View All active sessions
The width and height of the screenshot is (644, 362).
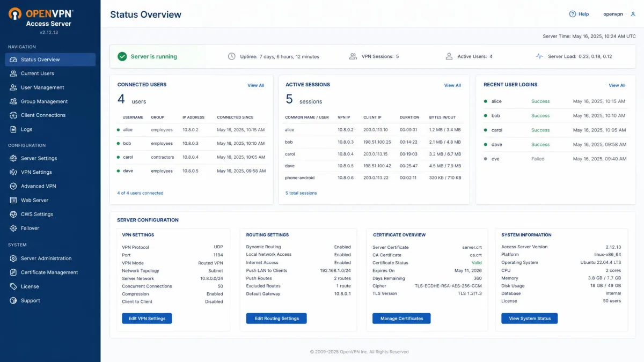[x=452, y=85]
